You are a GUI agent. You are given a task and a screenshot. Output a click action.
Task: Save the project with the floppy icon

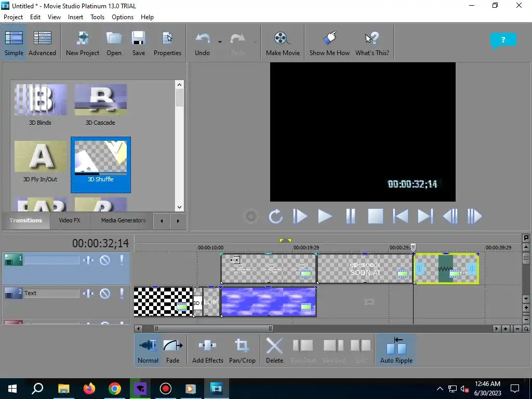pyautogui.click(x=138, y=43)
